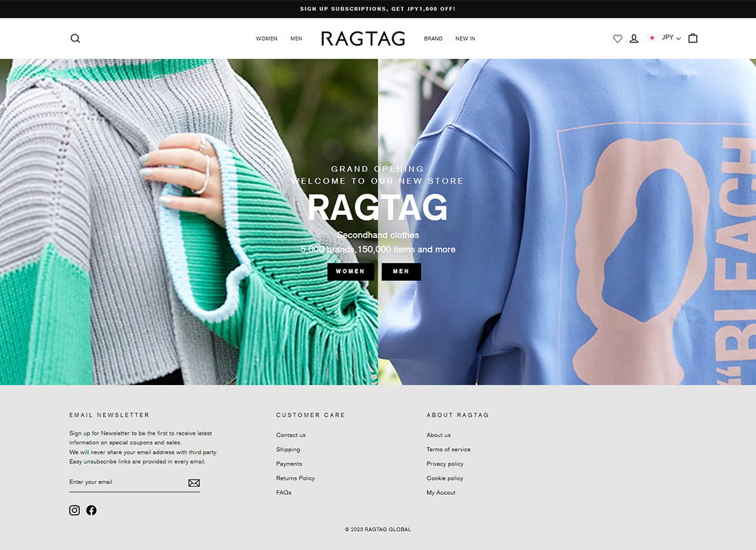Click the EMAIL NEWSLETTER heading
The width and height of the screenshot is (756, 550).
point(109,415)
